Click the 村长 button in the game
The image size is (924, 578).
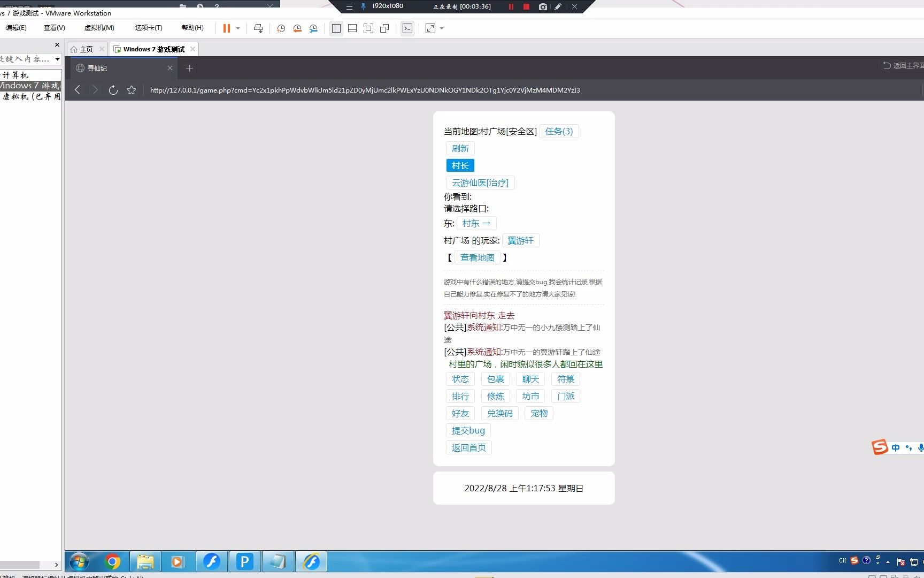460,165
